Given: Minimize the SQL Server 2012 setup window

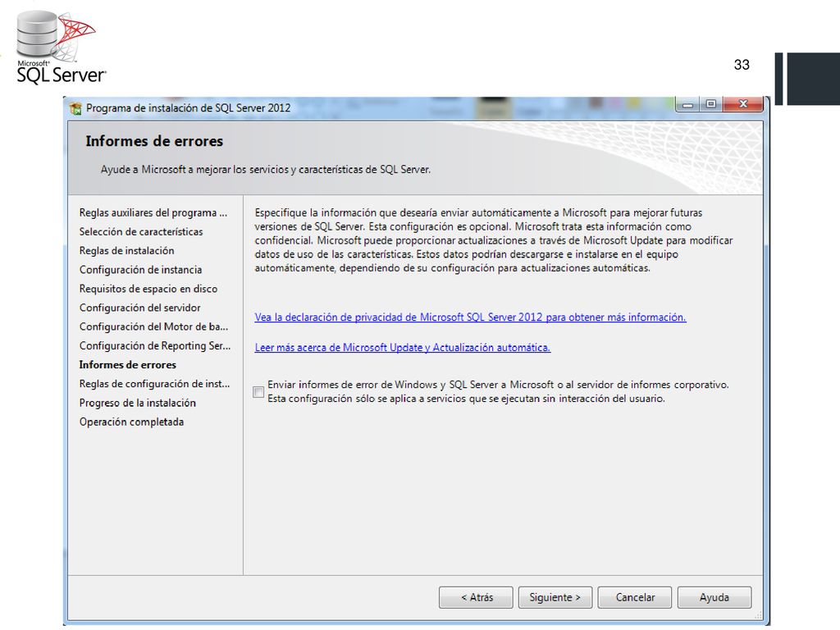Looking at the screenshot, I should click(x=688, y=104).
